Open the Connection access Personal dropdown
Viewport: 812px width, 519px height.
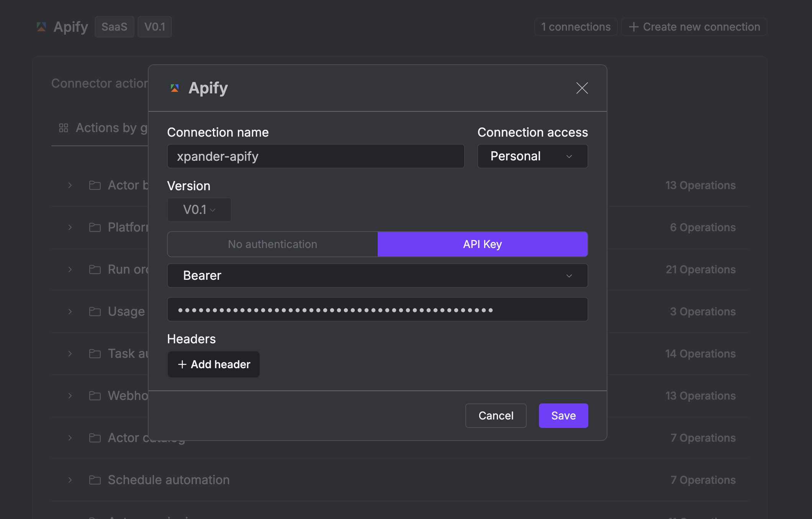click(532, 156)
